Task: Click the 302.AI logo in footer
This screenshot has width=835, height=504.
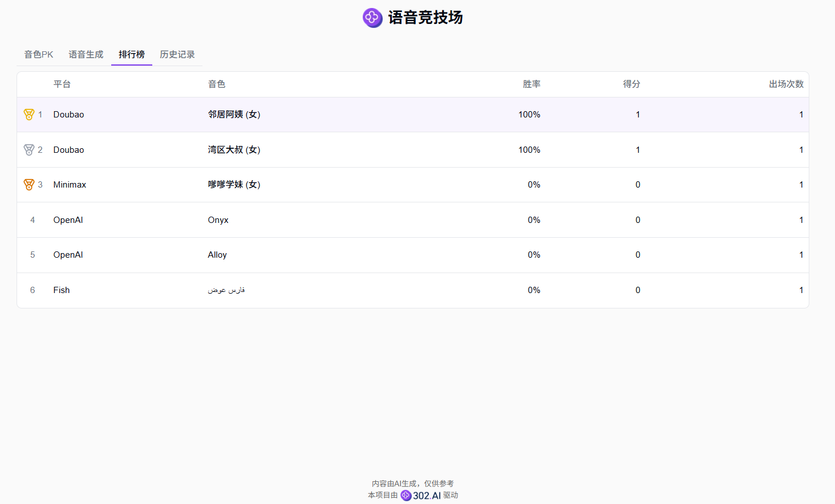Action: pos(421,495)
